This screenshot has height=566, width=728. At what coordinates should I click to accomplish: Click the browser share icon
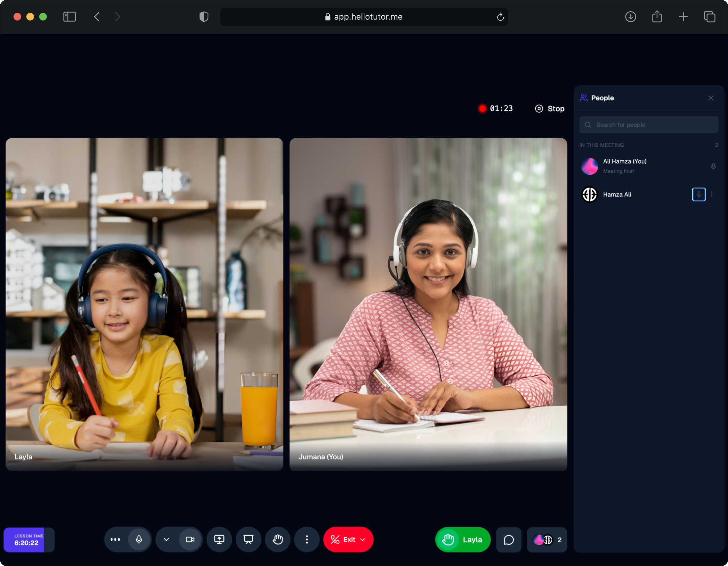657,17
